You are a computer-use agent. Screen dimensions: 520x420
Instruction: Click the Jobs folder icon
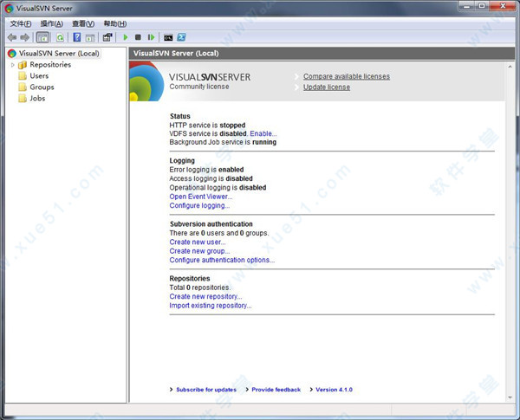[23, 99]
